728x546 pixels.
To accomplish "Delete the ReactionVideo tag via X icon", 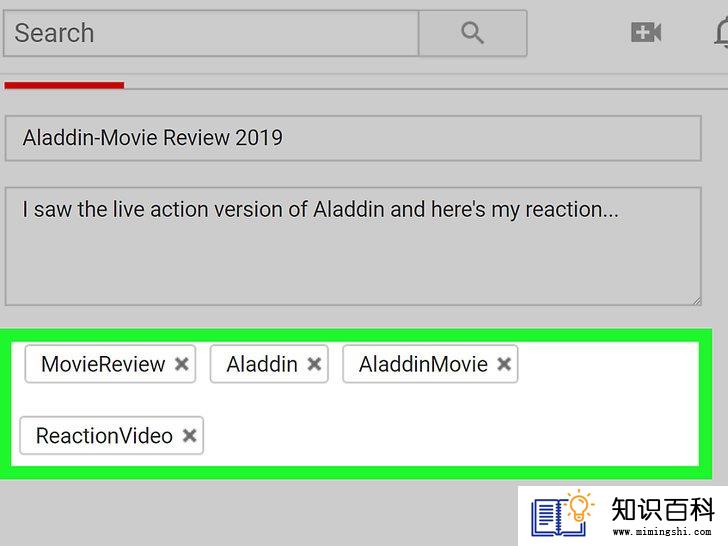I will point(189,436).
